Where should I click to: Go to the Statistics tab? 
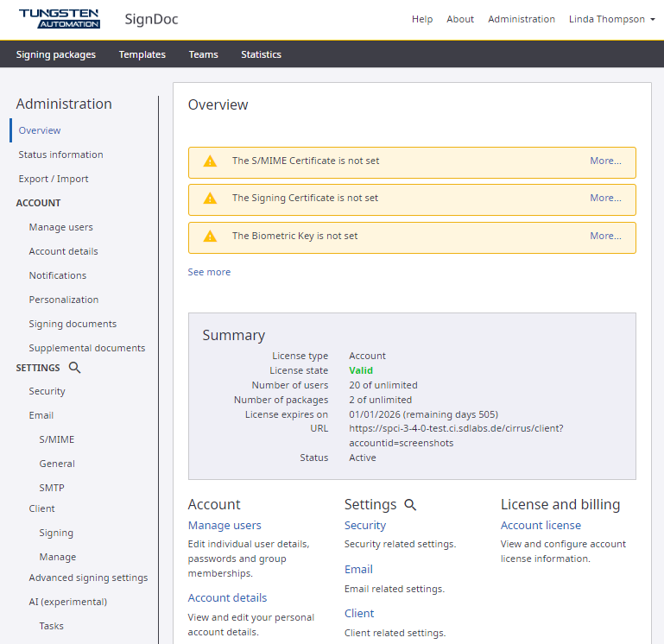pos(261,54)
